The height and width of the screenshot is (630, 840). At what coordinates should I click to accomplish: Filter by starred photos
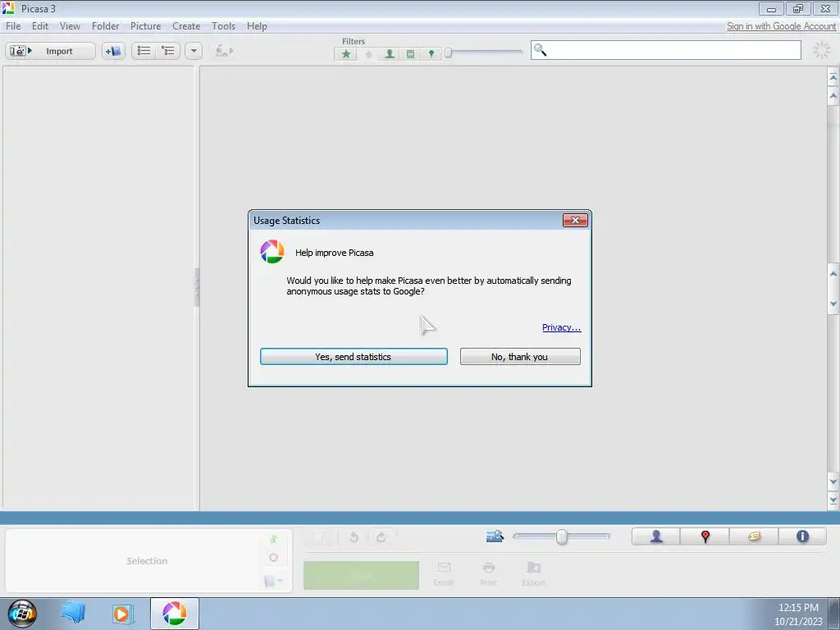coord(346,53)
